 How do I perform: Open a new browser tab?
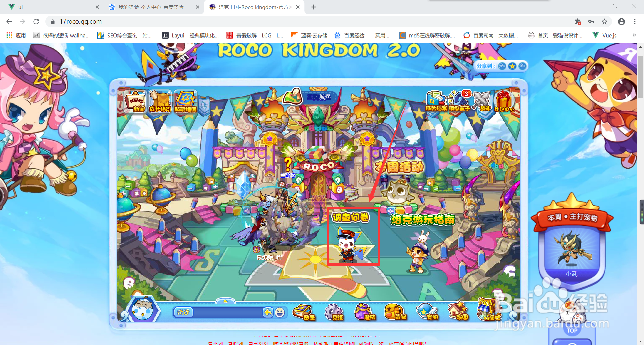[314, 7]
